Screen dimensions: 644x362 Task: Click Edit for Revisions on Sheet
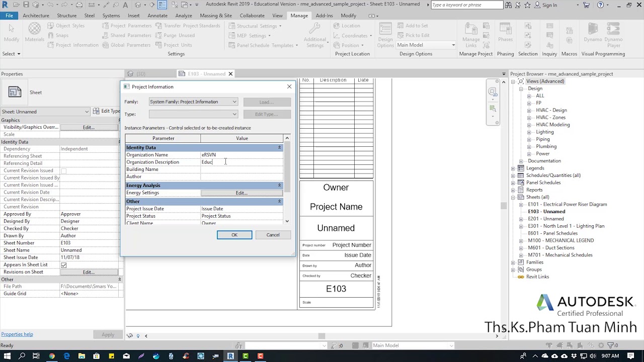coord(89,272)
